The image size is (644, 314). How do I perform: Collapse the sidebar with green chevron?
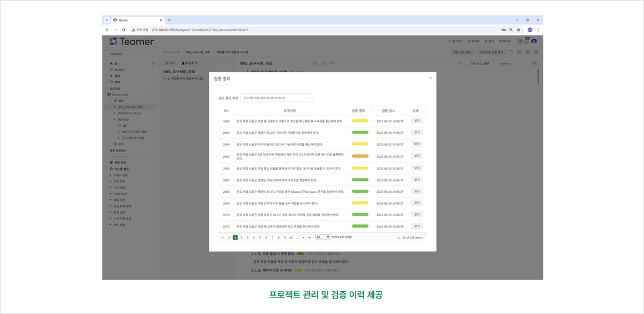coord(153,63)
